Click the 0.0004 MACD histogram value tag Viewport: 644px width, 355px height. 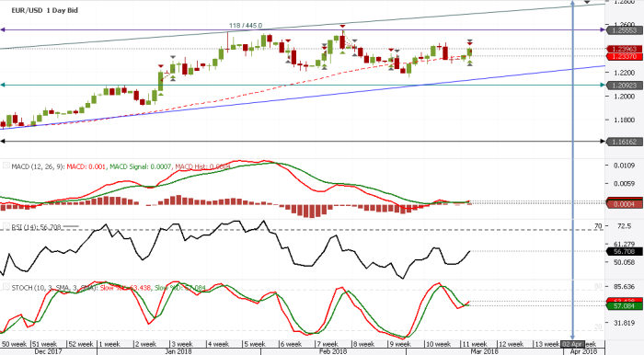point(625,204)
